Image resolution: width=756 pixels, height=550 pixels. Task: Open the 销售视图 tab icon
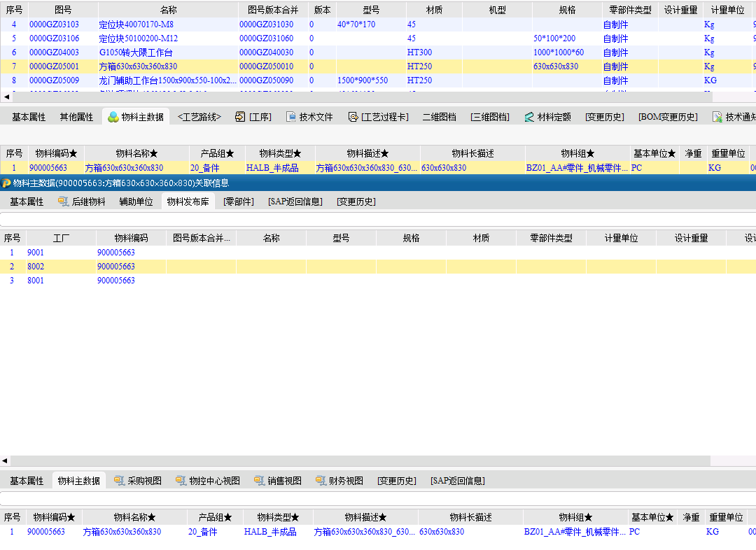tap(260, 481)
